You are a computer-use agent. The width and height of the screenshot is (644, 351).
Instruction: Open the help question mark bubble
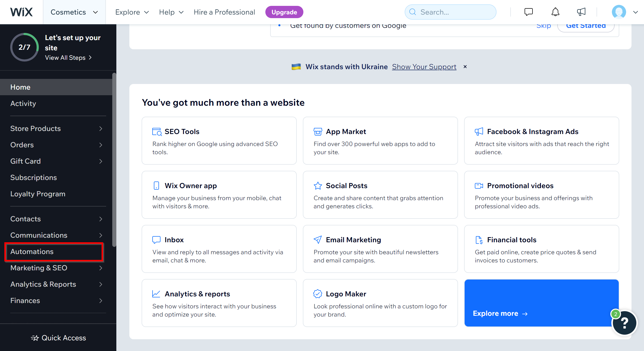[624, 323]
